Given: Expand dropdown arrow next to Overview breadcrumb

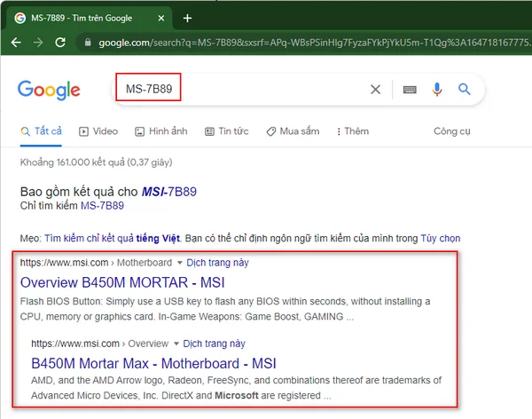Looking at the screenshot, I should coord(176,344).
